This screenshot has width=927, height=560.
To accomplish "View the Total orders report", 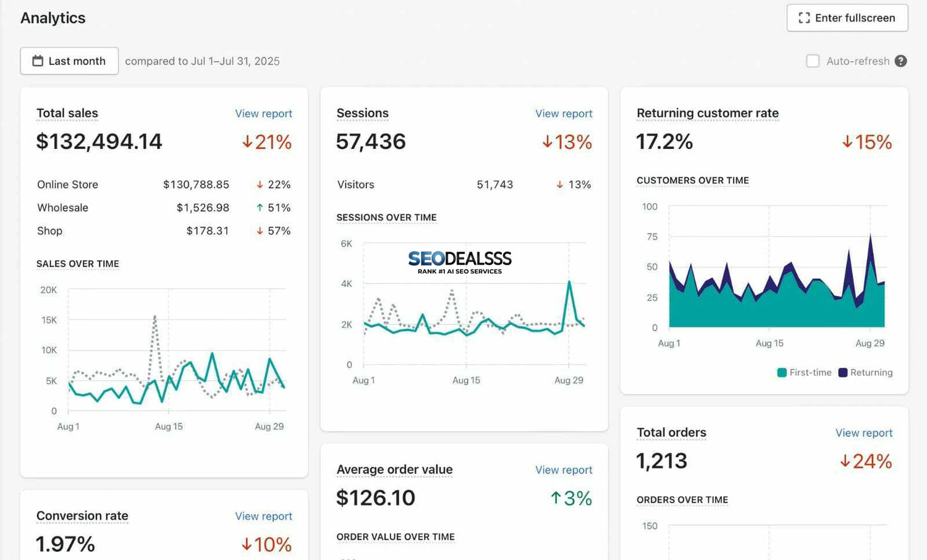I will (x=864, y=433).
